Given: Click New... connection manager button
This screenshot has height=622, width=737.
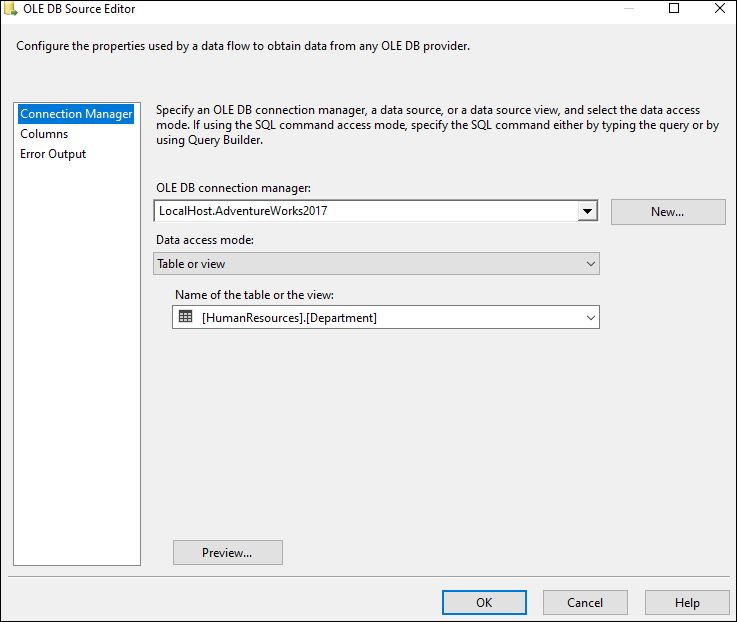Looking at the screenshot, I should coord(668,212).
